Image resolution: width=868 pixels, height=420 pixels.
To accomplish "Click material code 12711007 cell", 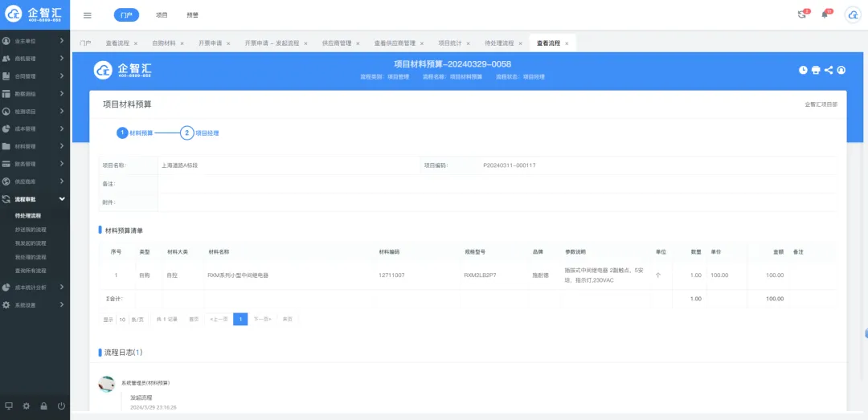I will (x=391, y=275).
